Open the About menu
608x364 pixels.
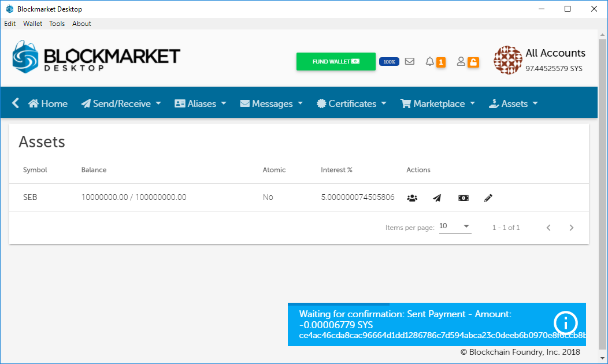click(x=81, y=24)
